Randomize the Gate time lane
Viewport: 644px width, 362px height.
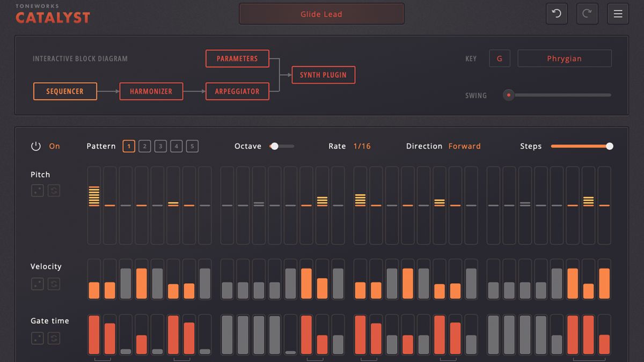37,338
